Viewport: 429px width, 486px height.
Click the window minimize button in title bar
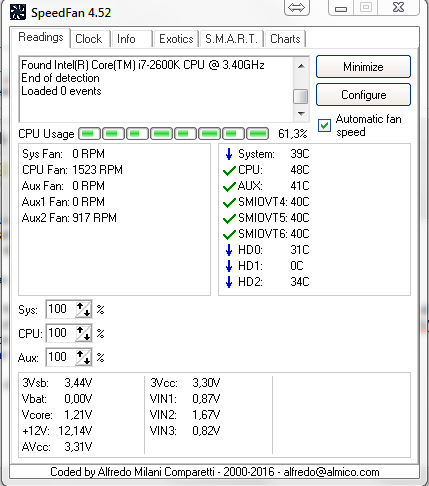tap(341, 8)
